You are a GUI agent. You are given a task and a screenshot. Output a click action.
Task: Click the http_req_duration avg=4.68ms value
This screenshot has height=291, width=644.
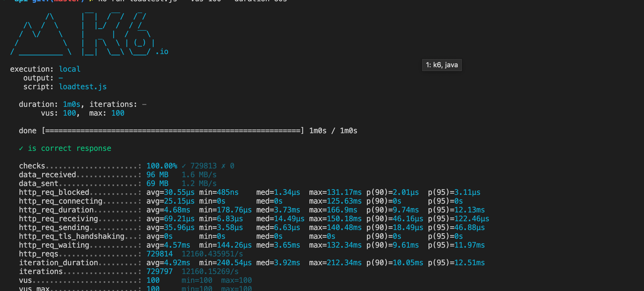pos(168,210)
